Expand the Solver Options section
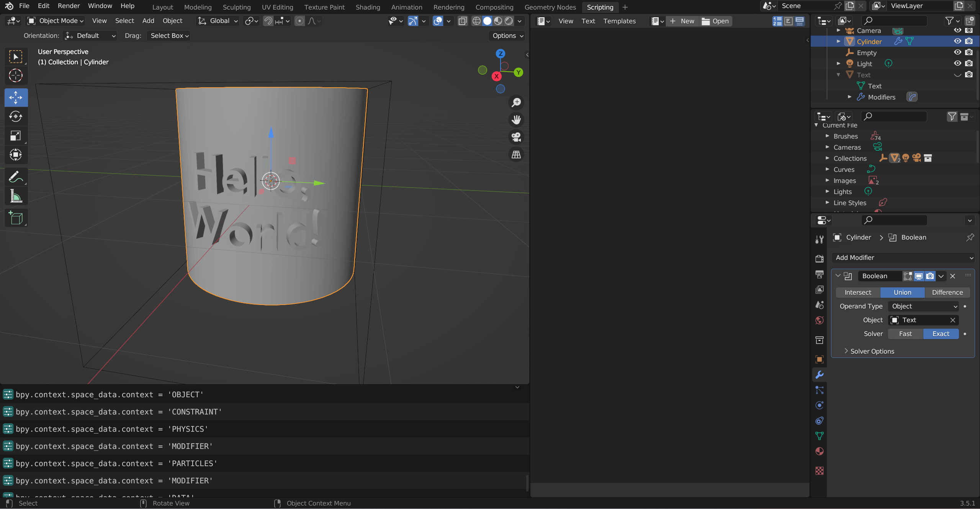This screenshot has height=509, width=980. click(x=869, y=351)
